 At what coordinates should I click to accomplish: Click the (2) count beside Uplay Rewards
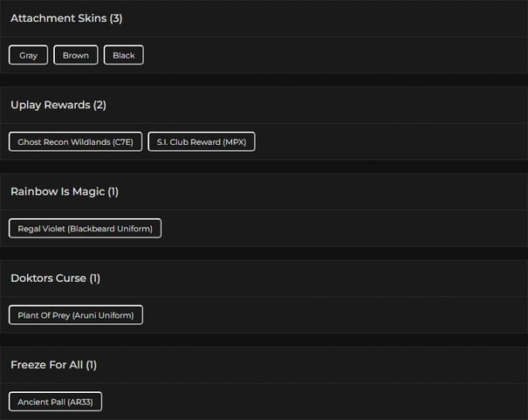[99, 105]
